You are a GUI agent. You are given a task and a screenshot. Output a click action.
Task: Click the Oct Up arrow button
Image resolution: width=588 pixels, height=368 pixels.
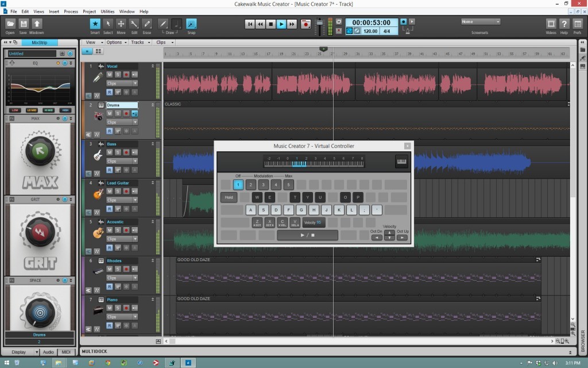(x=402, y=237)
